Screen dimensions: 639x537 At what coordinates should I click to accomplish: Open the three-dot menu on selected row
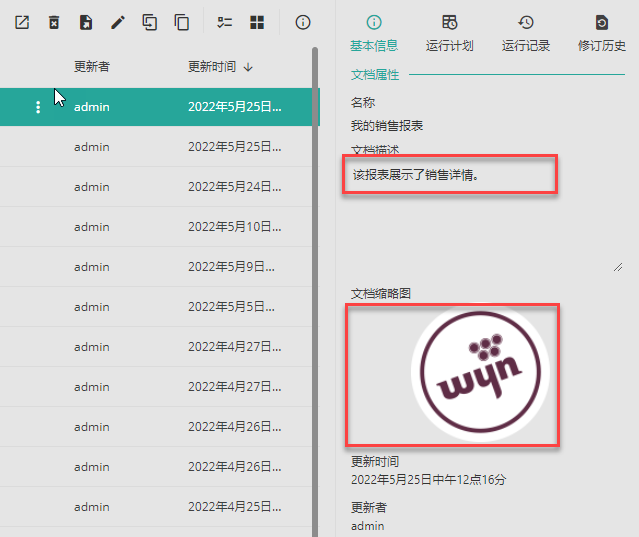(x=39, y=107)
